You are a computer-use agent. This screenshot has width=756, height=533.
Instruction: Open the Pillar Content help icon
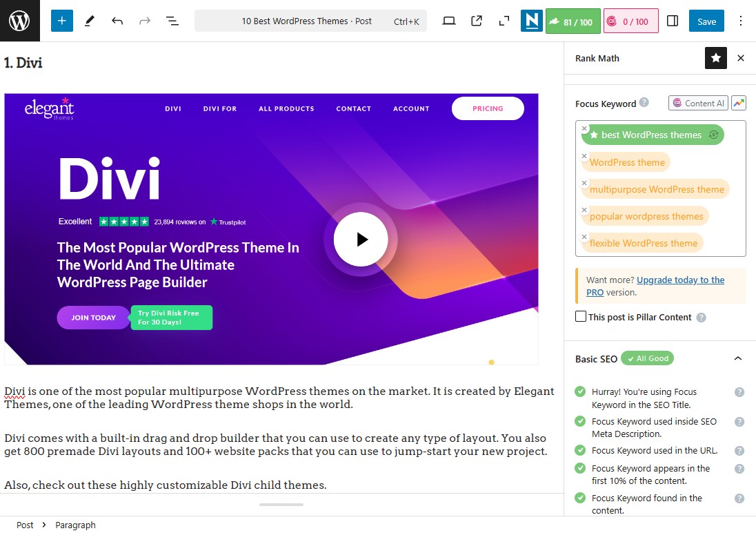[x=702, y=318]
